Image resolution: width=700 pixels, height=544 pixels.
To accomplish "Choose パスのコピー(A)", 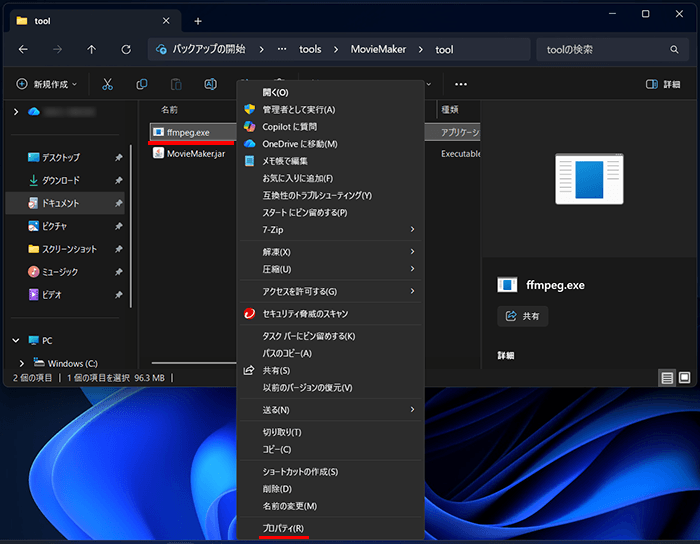I will click(331, 353).
